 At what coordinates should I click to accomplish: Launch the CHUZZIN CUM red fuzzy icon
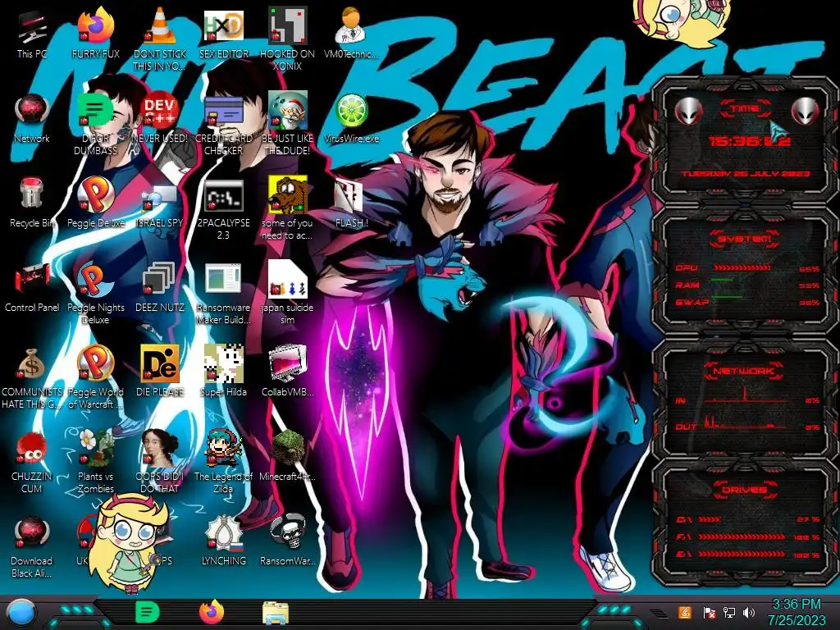32,462
